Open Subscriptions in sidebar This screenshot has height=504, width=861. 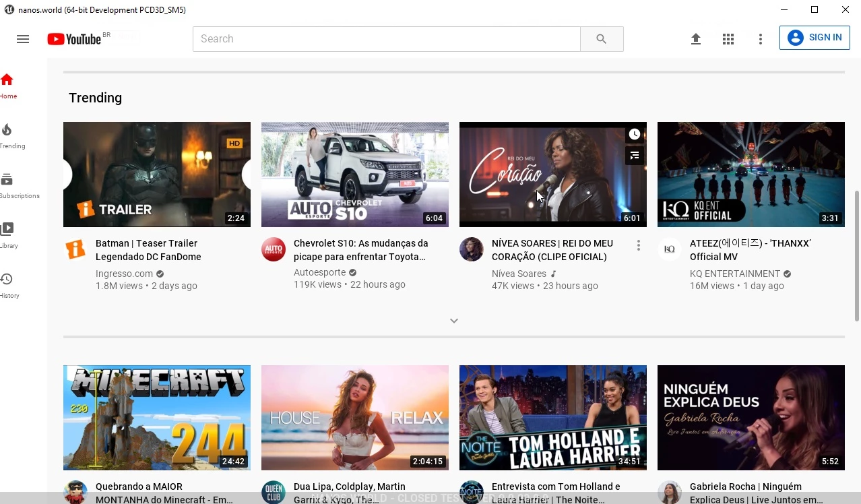16,187
